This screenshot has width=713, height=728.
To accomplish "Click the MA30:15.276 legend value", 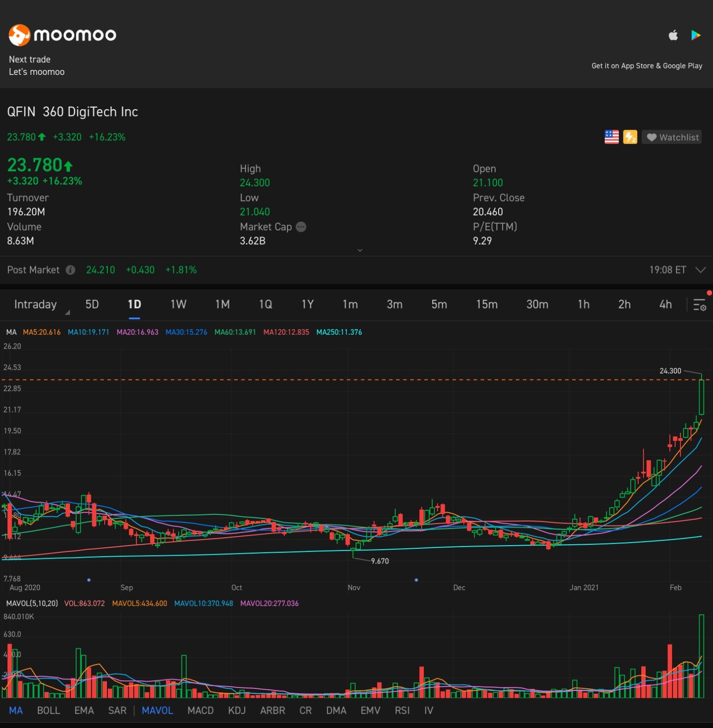I will (x=186, y=332).
